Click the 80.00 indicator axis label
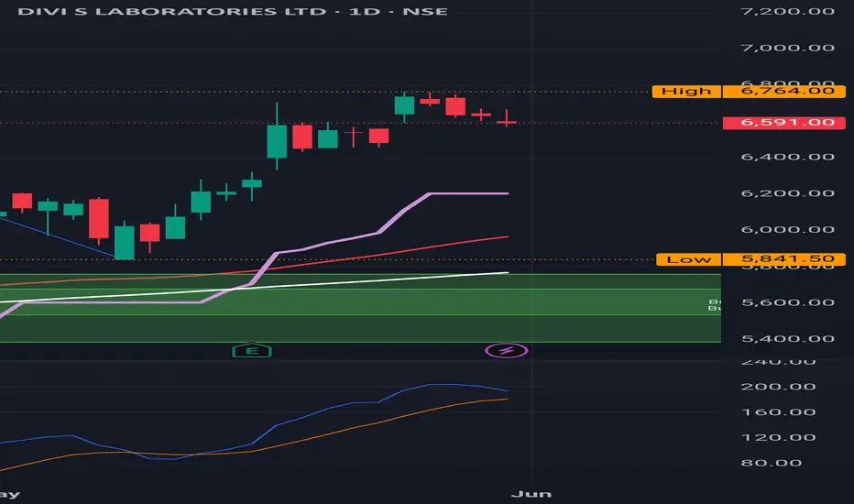This screenshot has height=504, width=854. [772, 463]
